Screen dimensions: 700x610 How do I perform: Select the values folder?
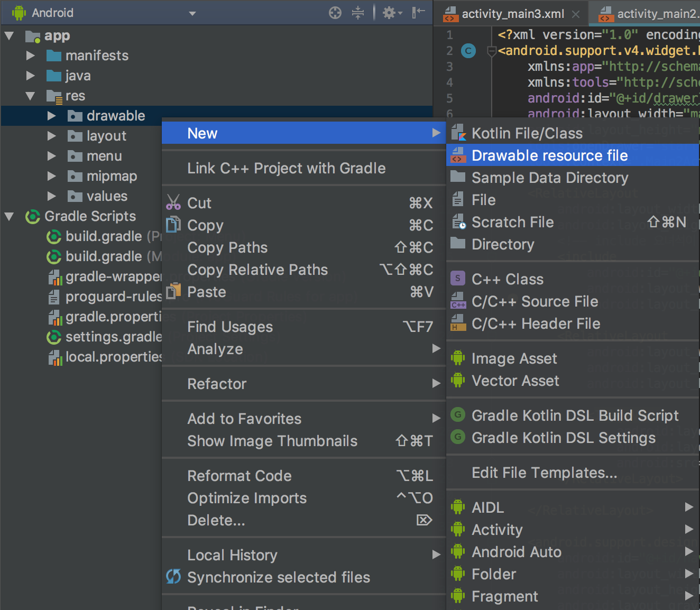107,196
